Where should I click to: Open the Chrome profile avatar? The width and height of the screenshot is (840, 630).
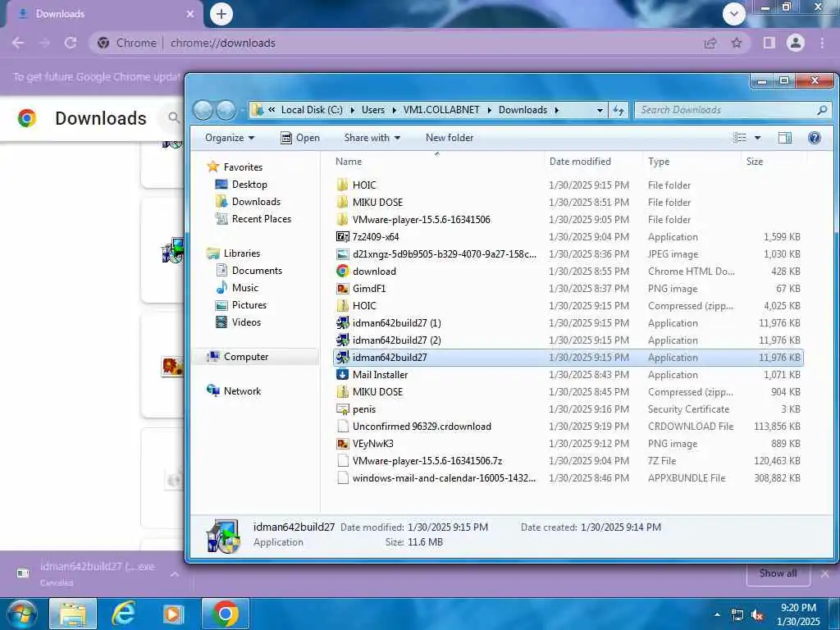(x=796, y=43)
